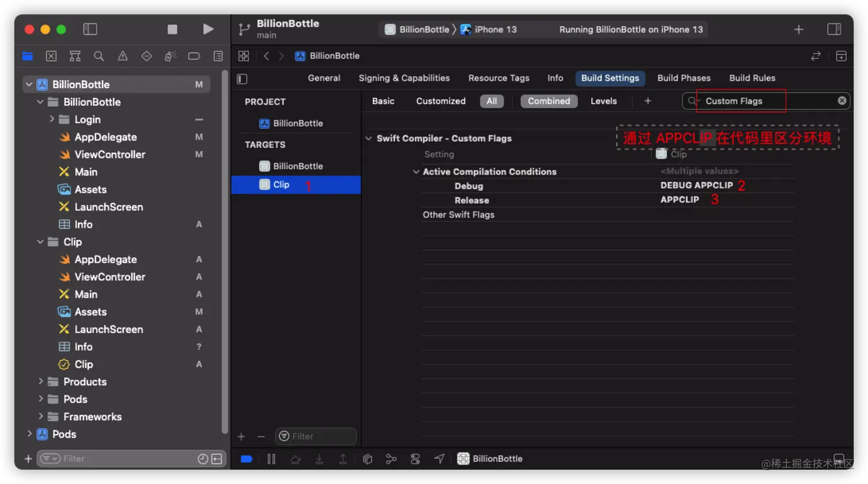Expand the Products folder
The width and height of the screenshot is (868, 484).
[x=40, y=381]
